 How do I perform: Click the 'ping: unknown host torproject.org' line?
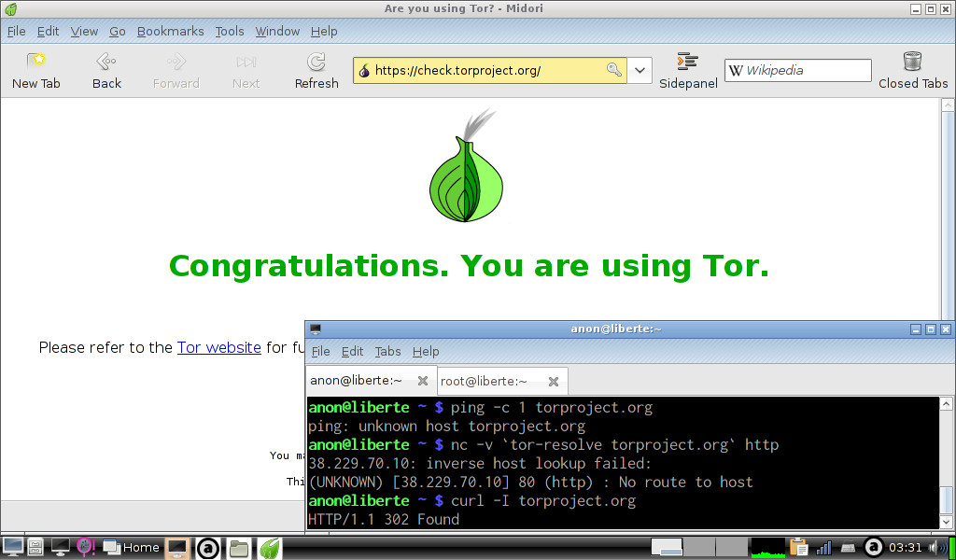(446, 426)
